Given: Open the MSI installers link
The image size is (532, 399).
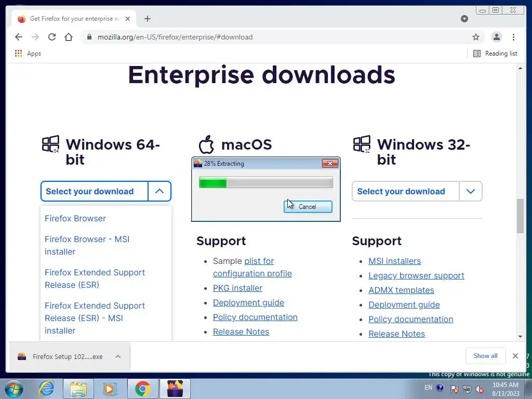Looking at the screenshot, I should click(x=395, y=261).
